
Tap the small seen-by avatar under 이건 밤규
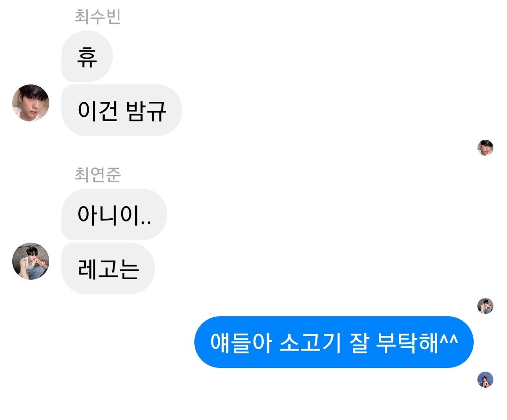[485, 148]
